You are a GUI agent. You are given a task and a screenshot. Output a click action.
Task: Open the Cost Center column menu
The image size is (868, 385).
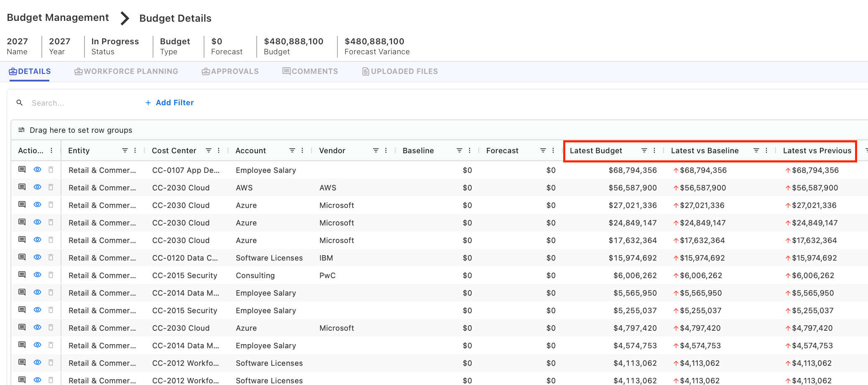[x=219, y=150]
